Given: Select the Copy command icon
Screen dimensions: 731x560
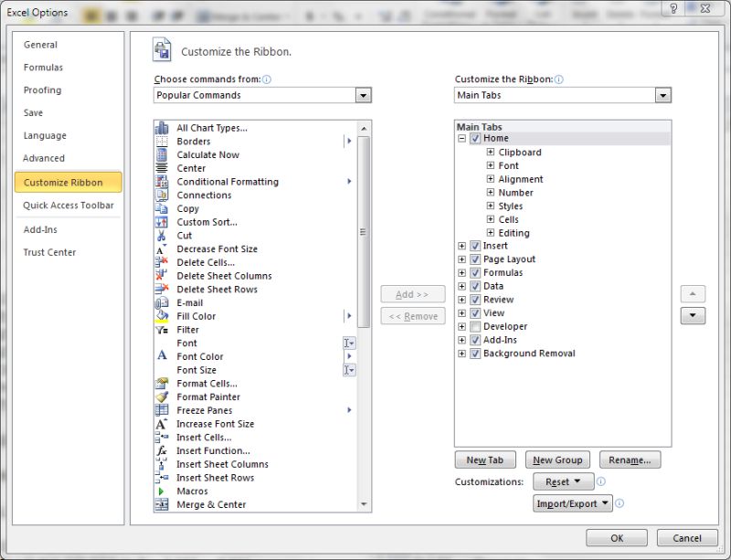Looking at the screenshot, I should (x=164, y=208).
